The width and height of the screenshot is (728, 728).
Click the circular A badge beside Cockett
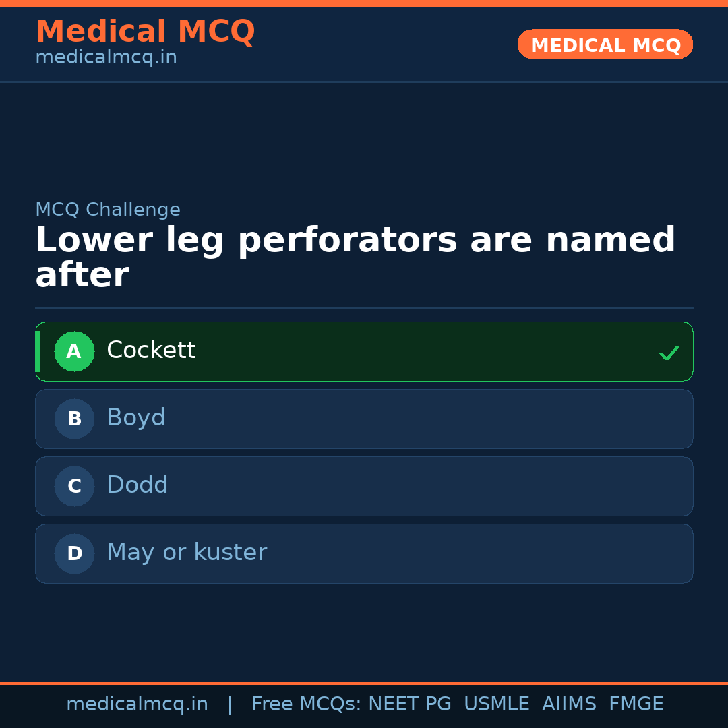click(74, 351)
